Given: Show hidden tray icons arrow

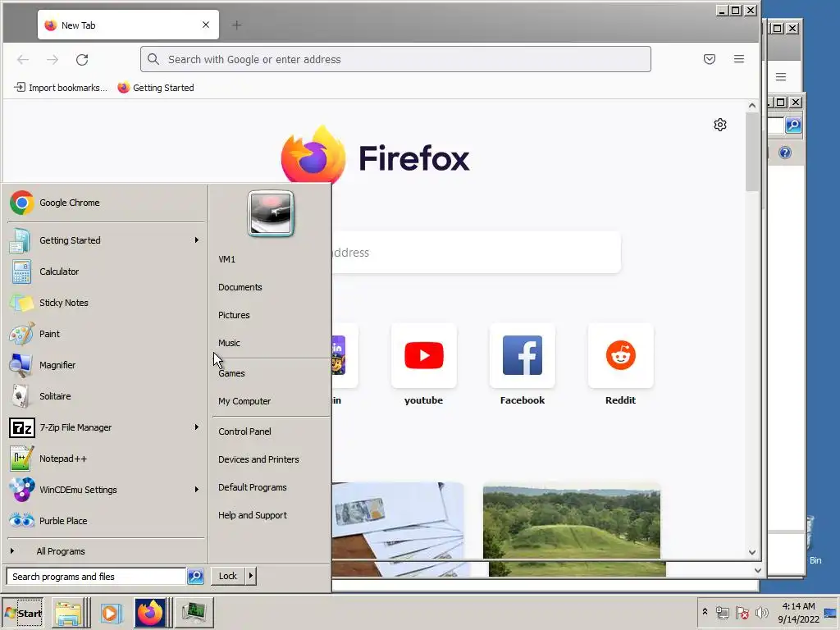Looking at the screenshot, I should coord(705,611).
